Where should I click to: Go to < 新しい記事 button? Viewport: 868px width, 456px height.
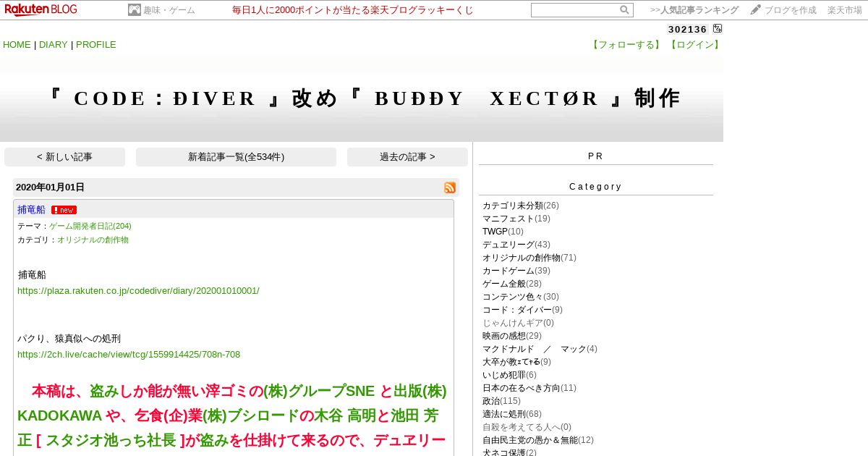coord(64,157)
